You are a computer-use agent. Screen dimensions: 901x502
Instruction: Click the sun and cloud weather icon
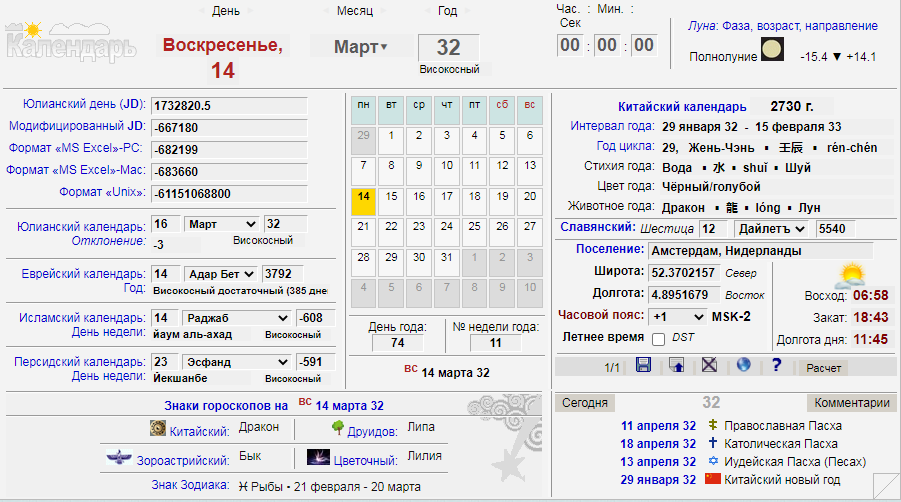pos(850,276)
